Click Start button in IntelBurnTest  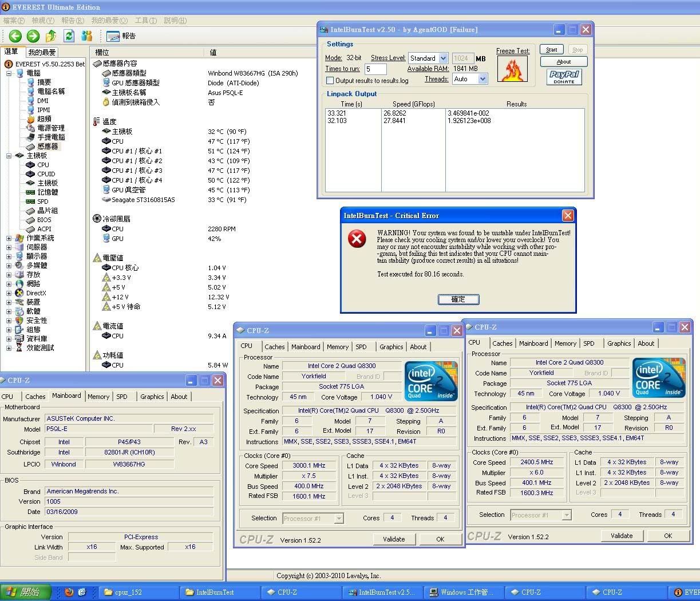point(552,50)
